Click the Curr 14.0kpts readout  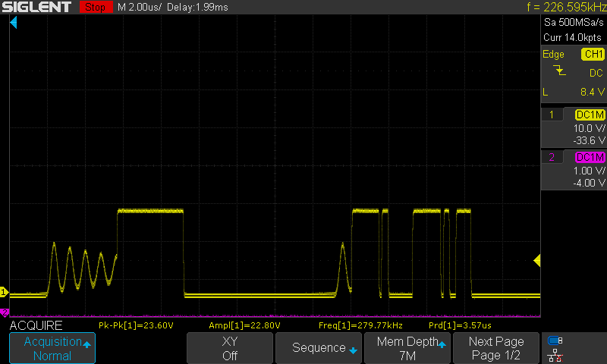point(572,37)
